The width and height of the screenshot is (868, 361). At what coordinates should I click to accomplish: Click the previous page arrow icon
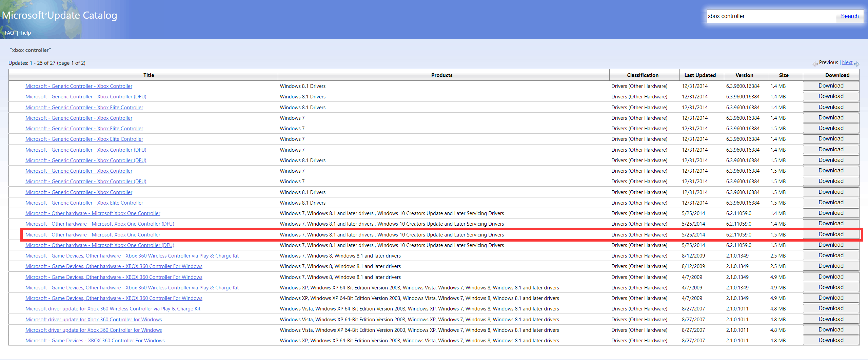[815, 63]
